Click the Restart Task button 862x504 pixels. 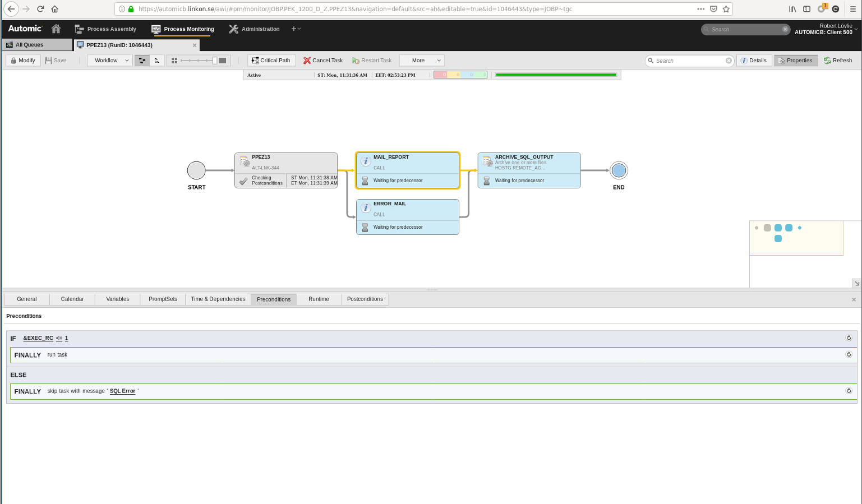point(372,61)
